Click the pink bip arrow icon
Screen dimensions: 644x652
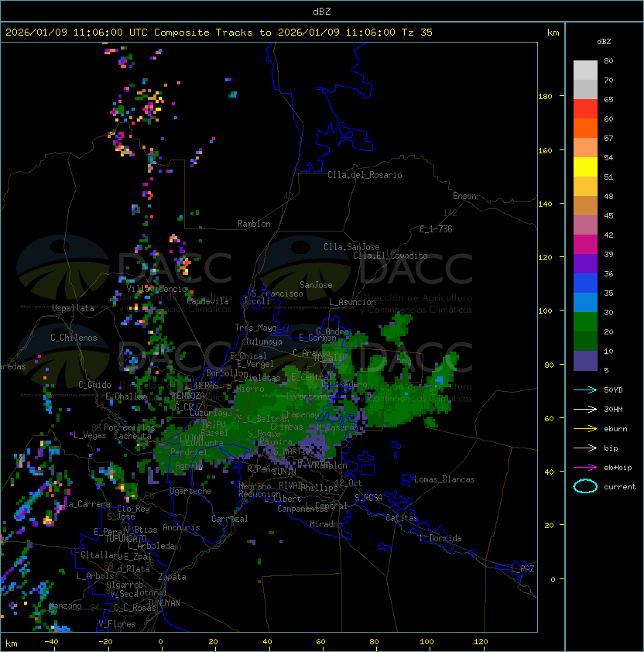tap(585, 448)
